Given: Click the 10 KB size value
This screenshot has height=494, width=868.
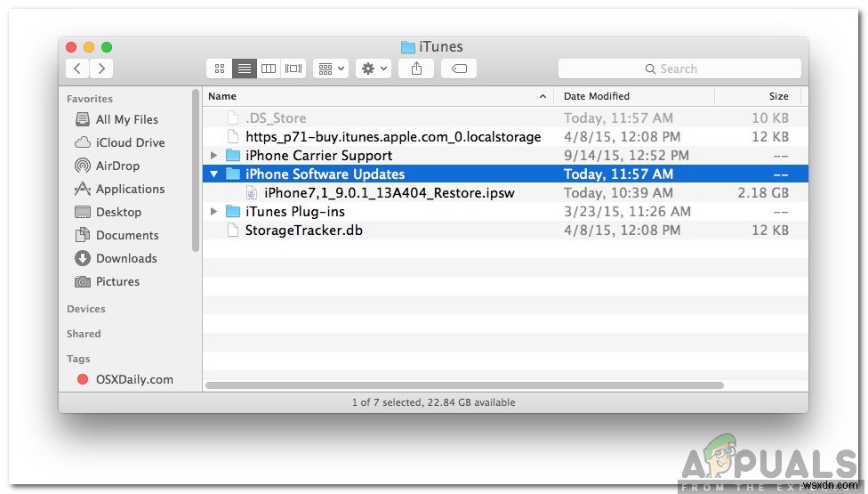Looking at the screenshot, I should tap(770, 118).
